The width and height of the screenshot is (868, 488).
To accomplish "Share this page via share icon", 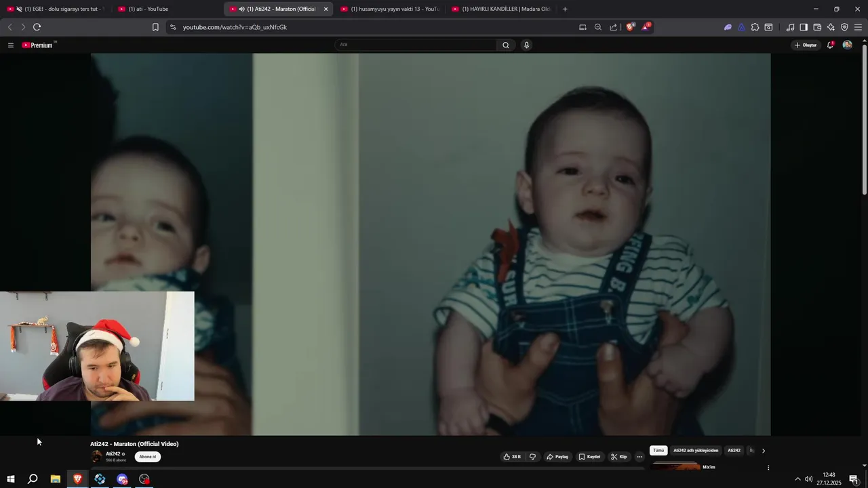I will point(614,27).
